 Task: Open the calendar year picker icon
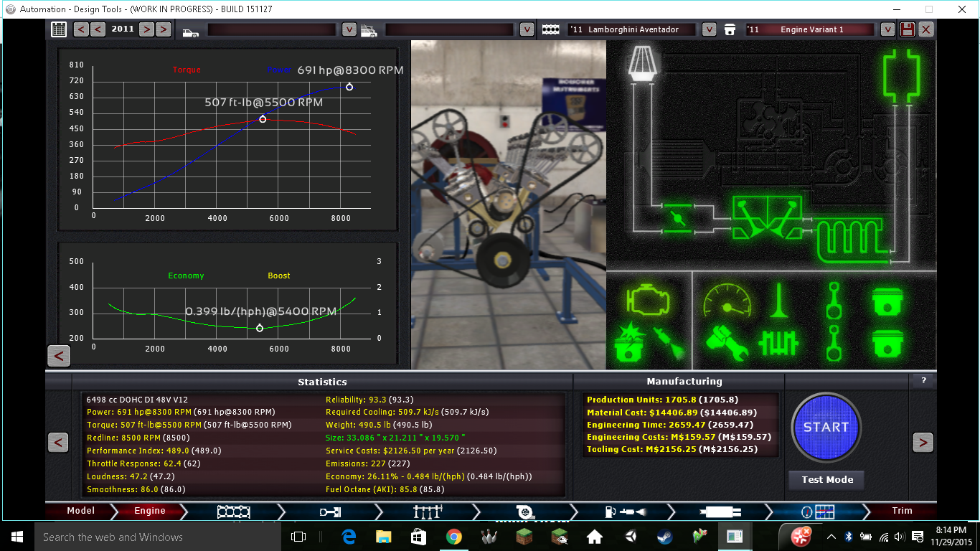pyautogui.click(x=59, y=29)
